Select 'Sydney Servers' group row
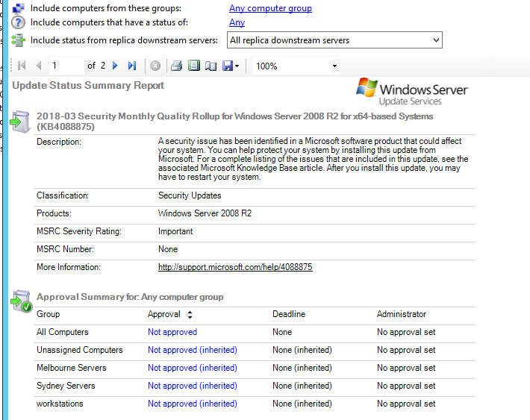This screenshot has width=530, height=420. point(66,386)
